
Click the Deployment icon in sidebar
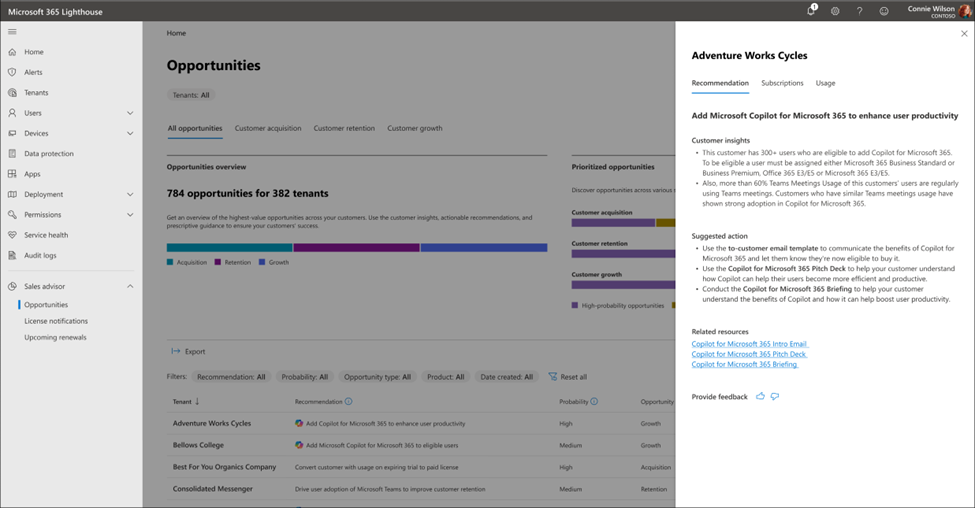pos(12,194)
